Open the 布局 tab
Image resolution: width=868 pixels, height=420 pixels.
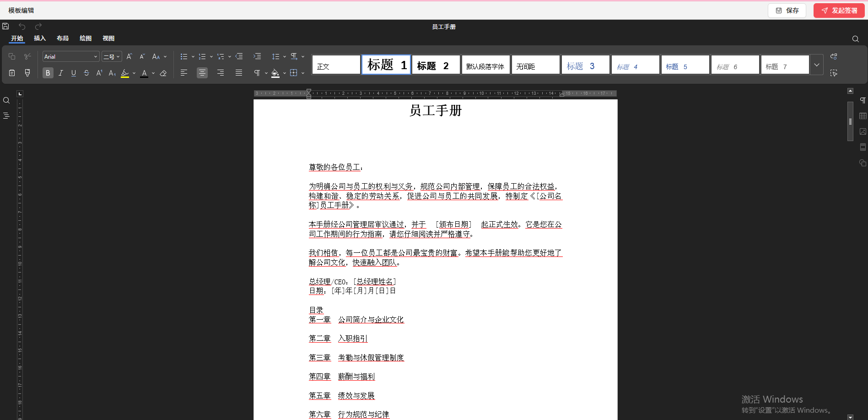pos(63,38)
